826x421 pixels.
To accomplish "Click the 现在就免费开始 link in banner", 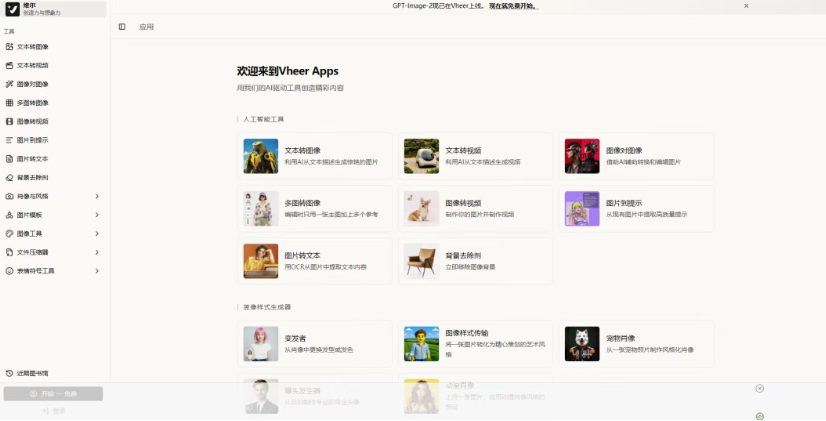I will click(x=513, y=6).
